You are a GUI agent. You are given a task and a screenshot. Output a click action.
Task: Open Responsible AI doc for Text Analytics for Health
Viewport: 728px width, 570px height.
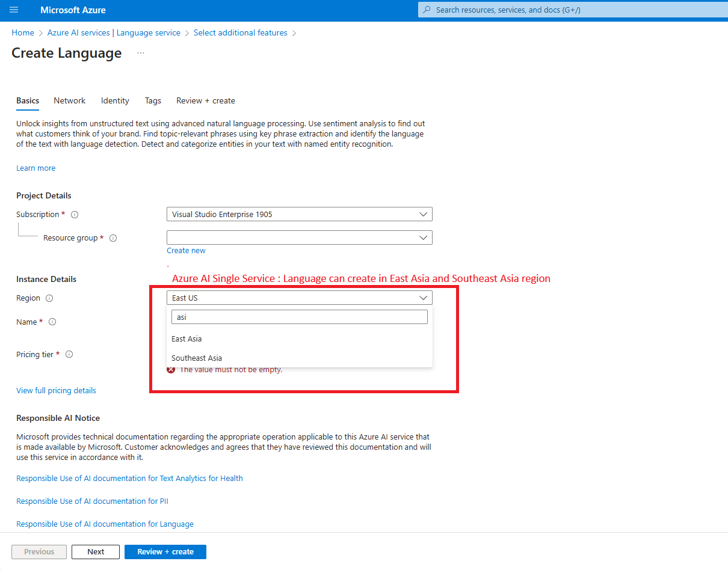pyautogui.click(x=129, y=479)
